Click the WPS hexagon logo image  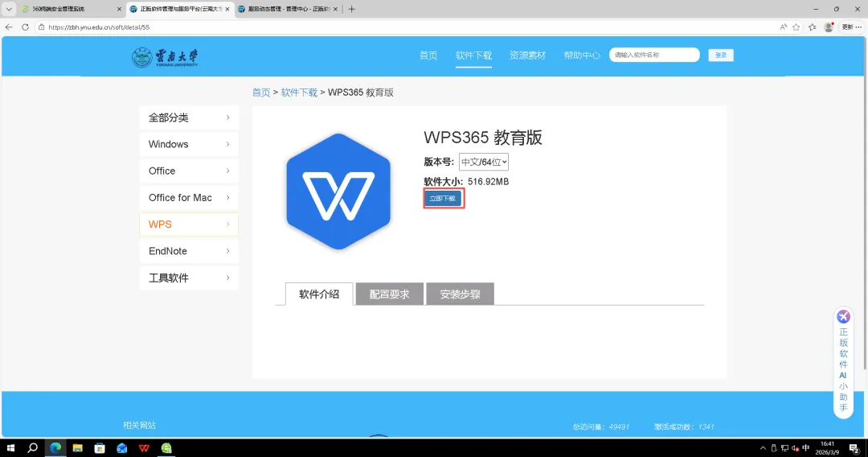click(x=338, y=191)
